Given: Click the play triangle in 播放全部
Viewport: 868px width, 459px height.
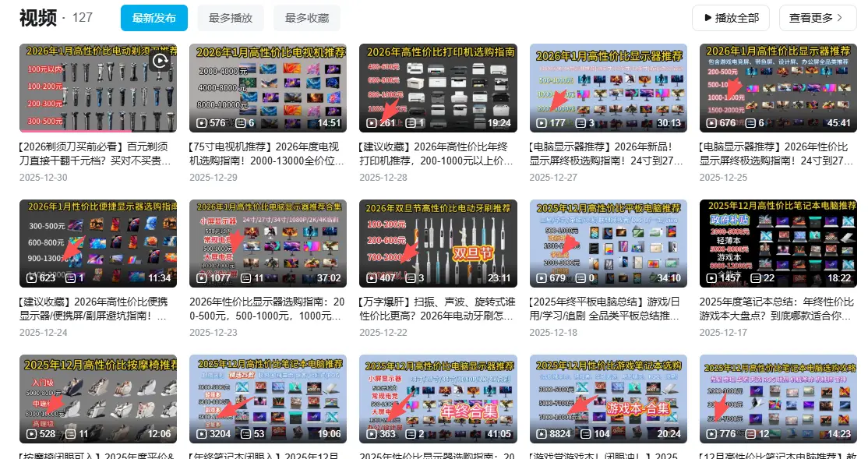Looking at the screenshot, I should point(707,18).
